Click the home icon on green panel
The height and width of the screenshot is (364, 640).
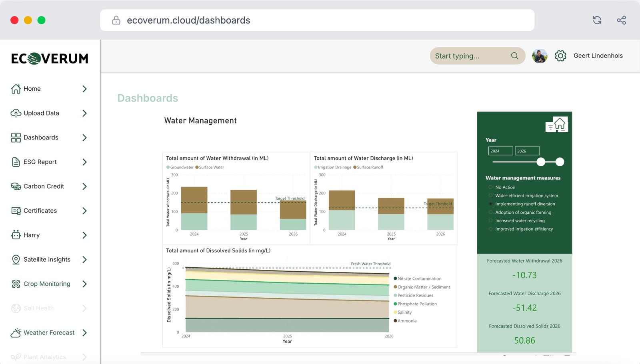(x=560, y=124)
